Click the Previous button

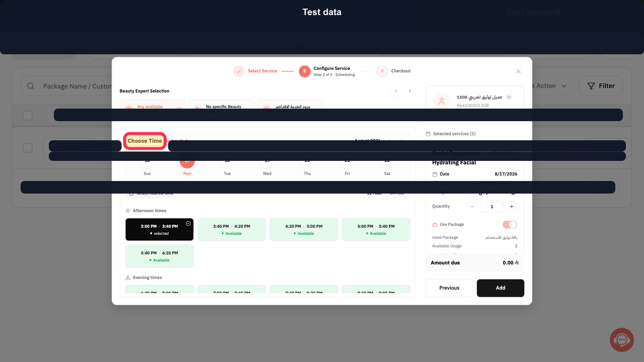449,288
